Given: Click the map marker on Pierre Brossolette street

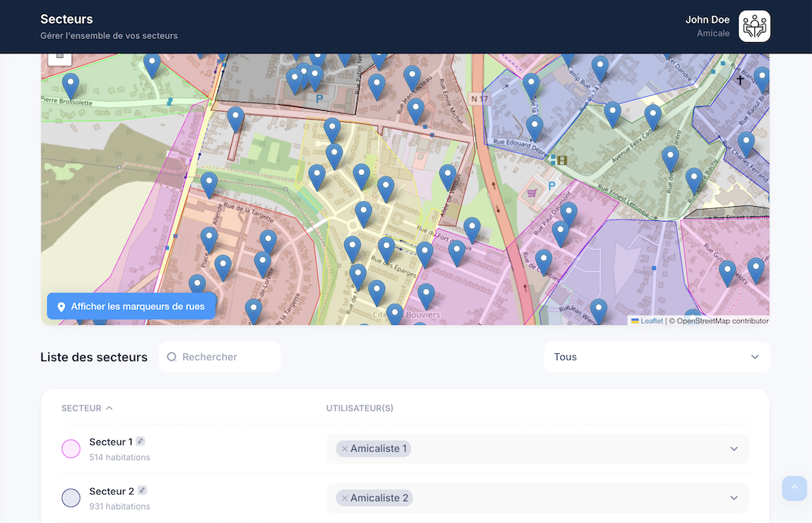Looking at the screenshot, I should coord(71,84).
